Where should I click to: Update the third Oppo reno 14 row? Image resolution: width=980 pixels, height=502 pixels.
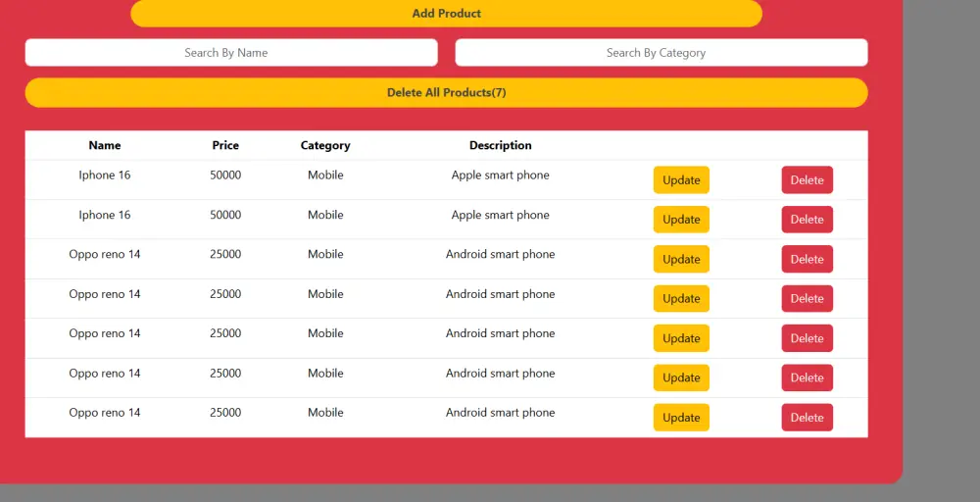(681, 338)
